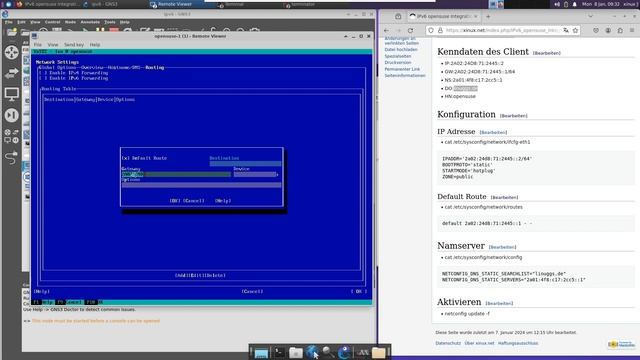Open Datenschutz footer link

[448, 343]
